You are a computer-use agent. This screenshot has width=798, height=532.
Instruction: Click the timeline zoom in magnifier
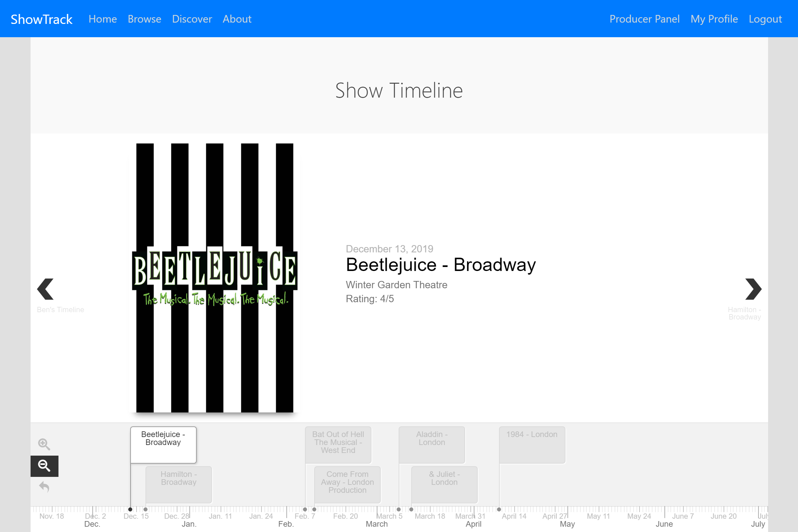point(44,444)
